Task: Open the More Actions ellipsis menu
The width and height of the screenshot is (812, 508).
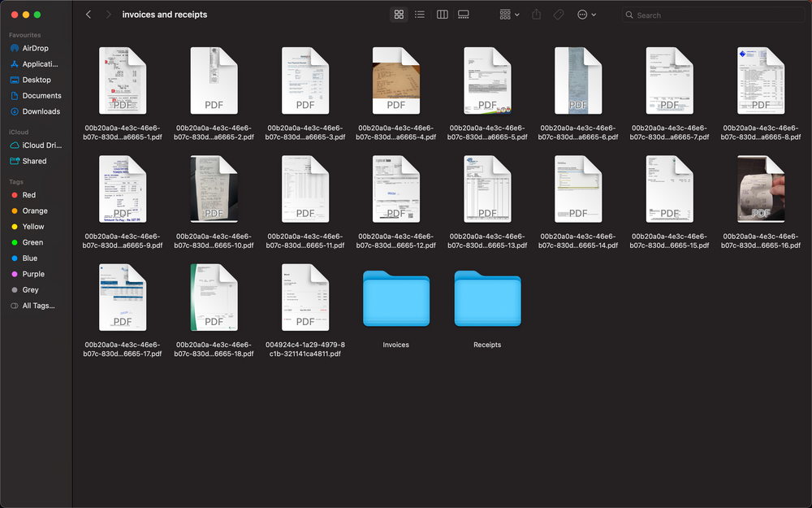Action: [586, 15]
